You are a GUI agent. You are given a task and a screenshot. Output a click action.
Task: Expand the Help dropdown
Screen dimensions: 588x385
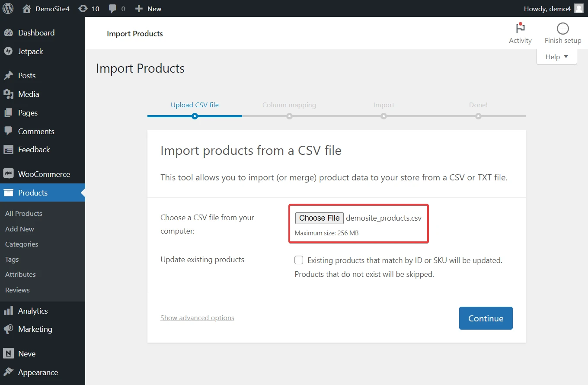tap(556, 57)
